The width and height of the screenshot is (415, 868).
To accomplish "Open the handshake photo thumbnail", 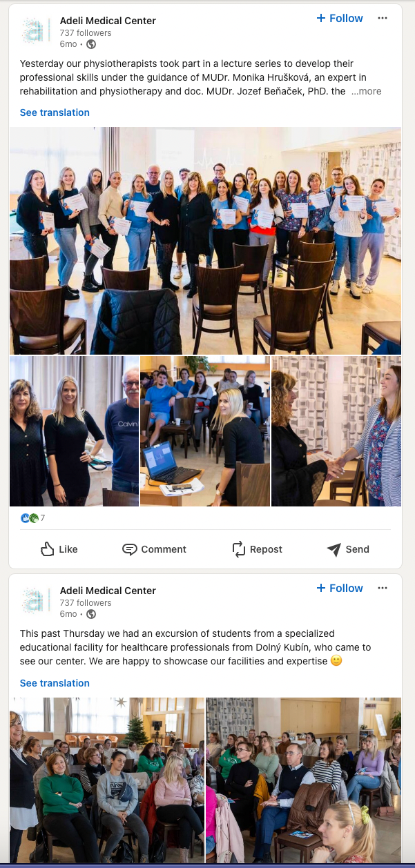I will 336,431.
